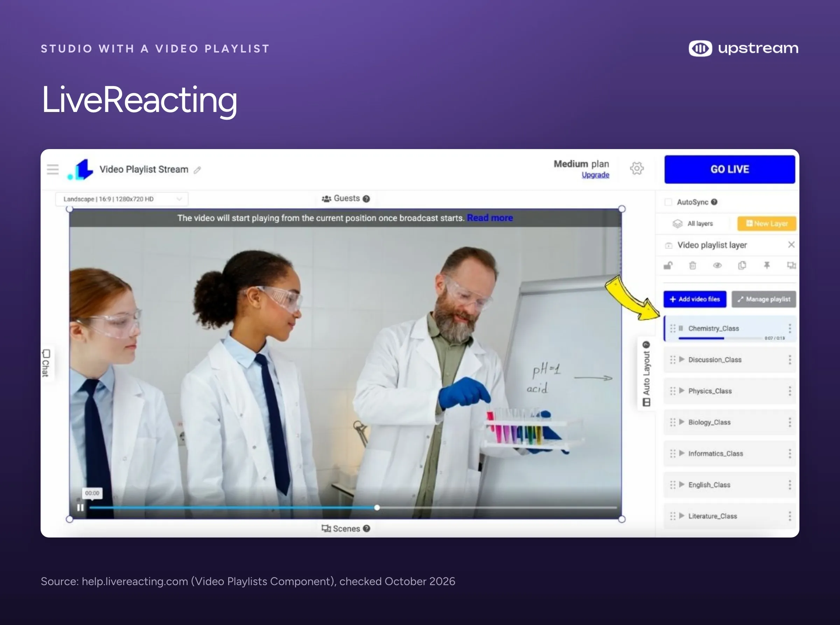Viewport: 840px width, 625px height.
Task: Play the Literature_Class video
Action: pyautogui.click(x=682, y=516)
